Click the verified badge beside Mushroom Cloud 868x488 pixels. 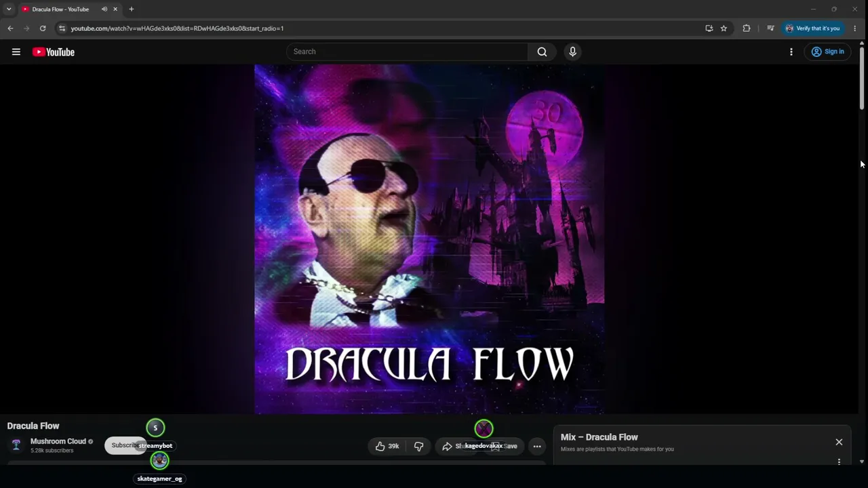coord(90,442)
